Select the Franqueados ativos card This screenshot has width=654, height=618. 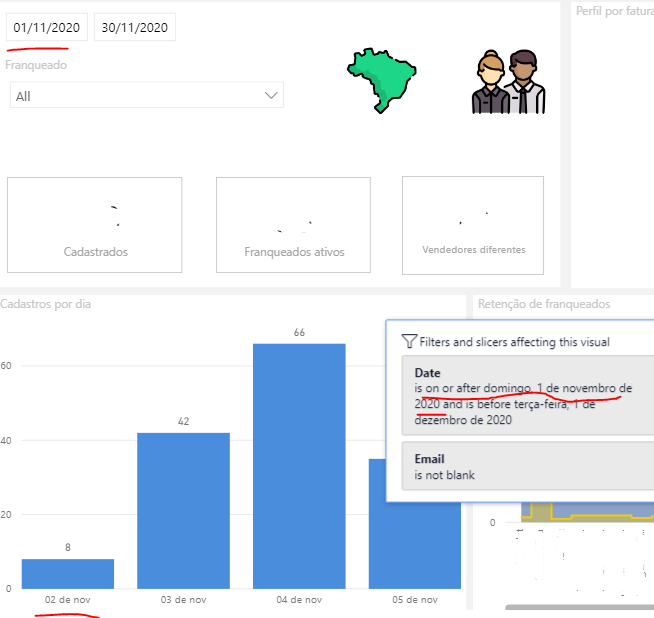(293, 225)
